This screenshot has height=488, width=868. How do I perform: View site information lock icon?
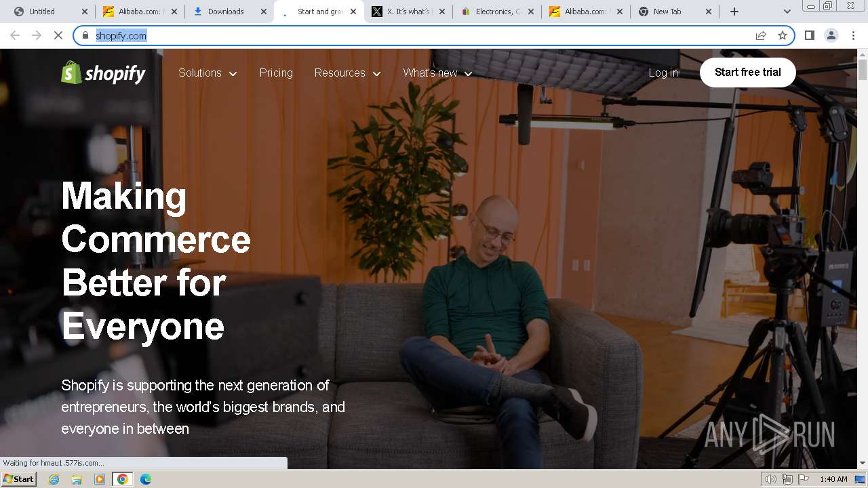pos(85,35)
